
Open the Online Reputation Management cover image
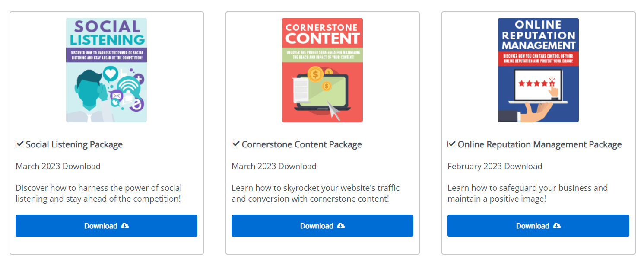(538, 70)
